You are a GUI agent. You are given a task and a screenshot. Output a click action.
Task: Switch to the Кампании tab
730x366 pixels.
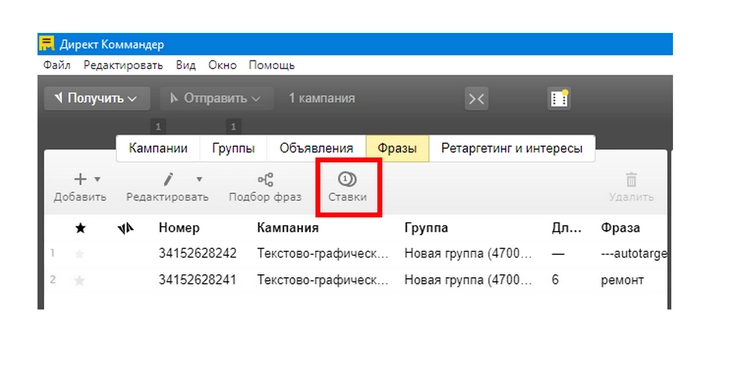[x=158, y=149]
